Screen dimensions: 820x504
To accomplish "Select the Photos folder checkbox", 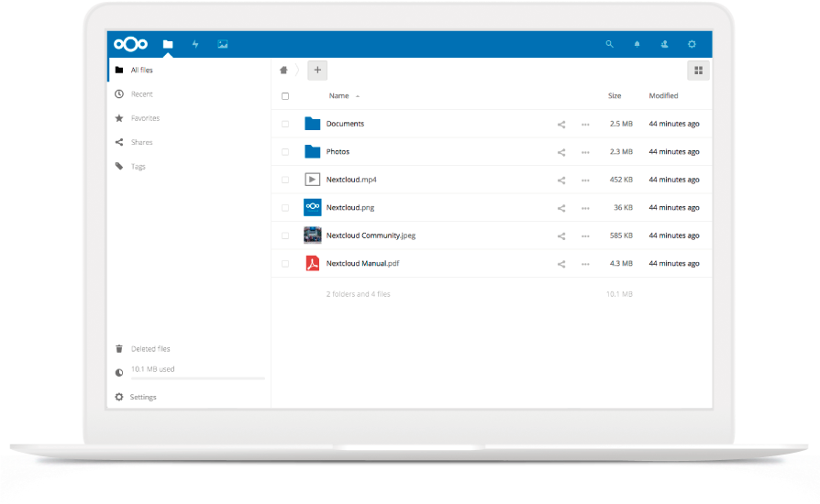I will click(285, 152).
